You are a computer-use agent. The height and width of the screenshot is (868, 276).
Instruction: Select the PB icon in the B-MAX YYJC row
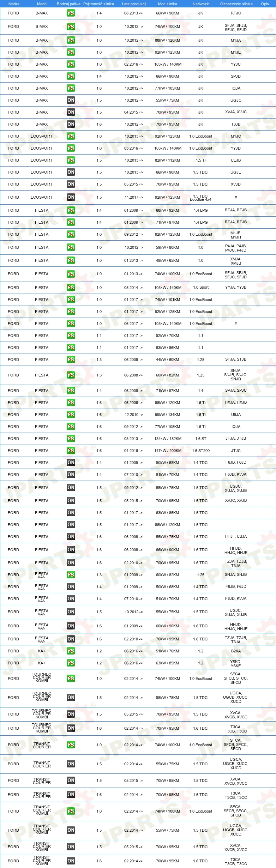[x=71, y=64]
